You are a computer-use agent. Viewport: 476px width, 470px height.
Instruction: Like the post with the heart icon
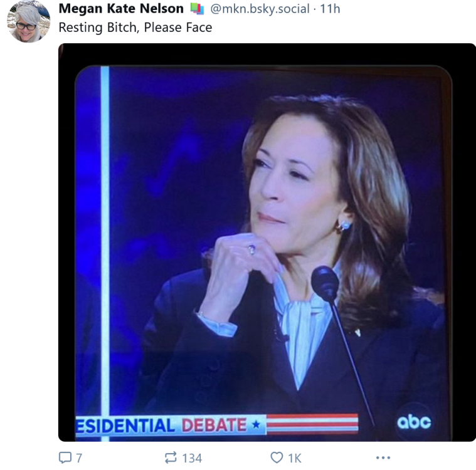[277, 458]
